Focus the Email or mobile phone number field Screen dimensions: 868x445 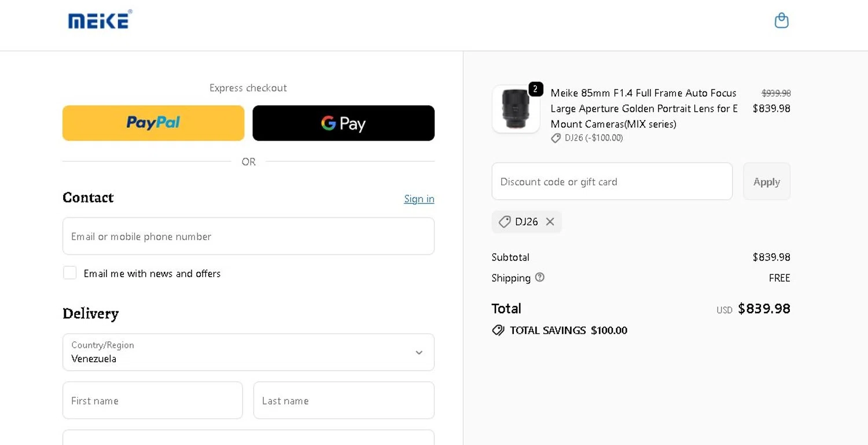pyautogui.click(x=248, y=236)
